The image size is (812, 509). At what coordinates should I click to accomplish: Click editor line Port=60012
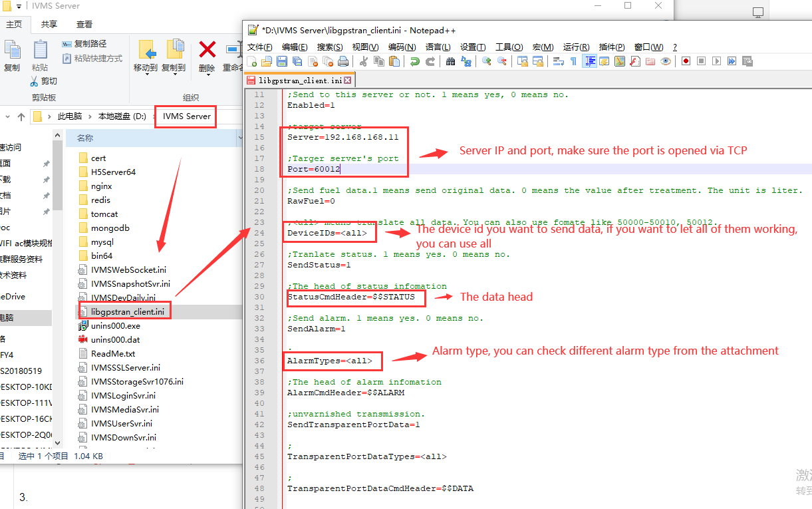pyautogui.click(x=314, y=169)
